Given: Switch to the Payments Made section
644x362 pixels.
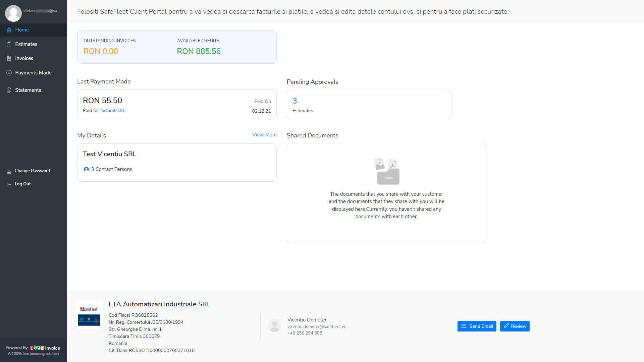Looking at the screenshot, I should coord(33,72).
